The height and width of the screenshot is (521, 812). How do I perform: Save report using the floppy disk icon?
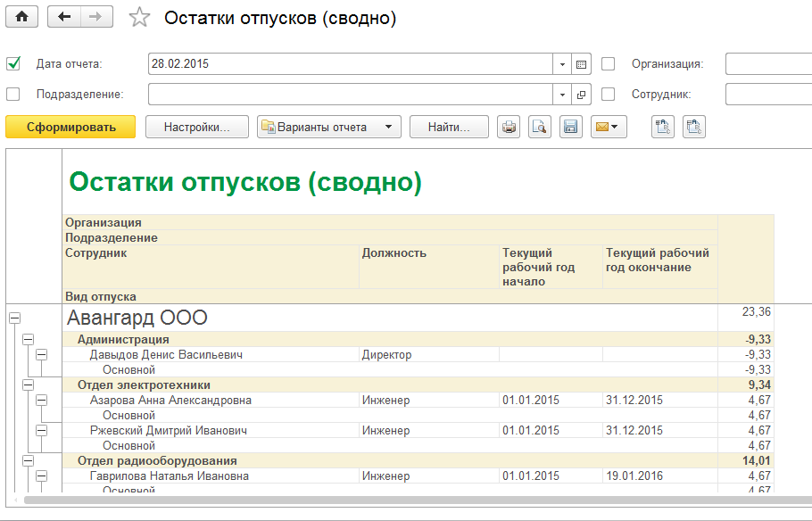point(570,127)
